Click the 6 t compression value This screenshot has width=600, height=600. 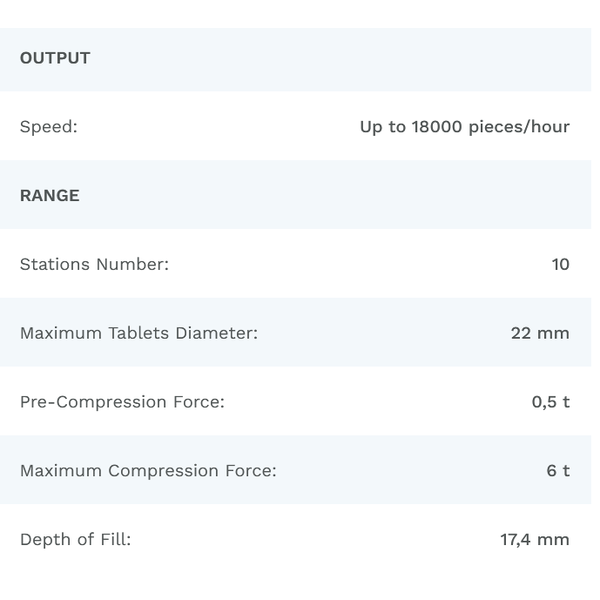[558, 471]
